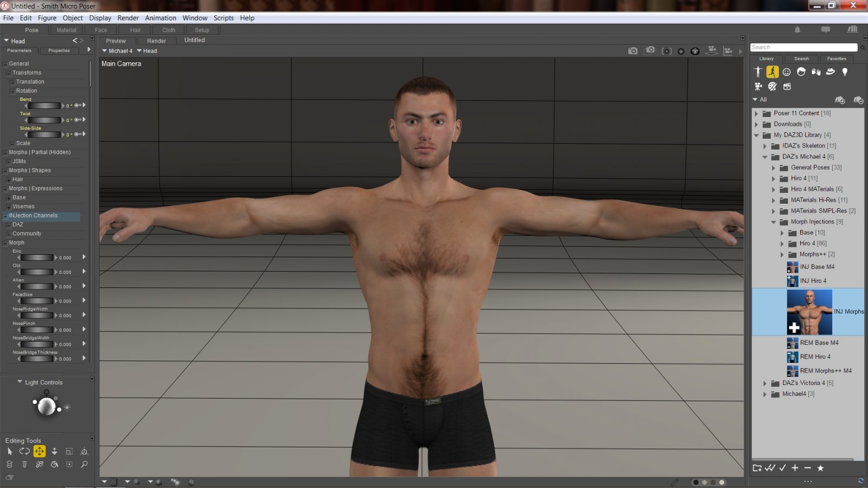Open the Render preview tab
The width and height of the screenshot is (868, 488).
click(x=156, y=41)
